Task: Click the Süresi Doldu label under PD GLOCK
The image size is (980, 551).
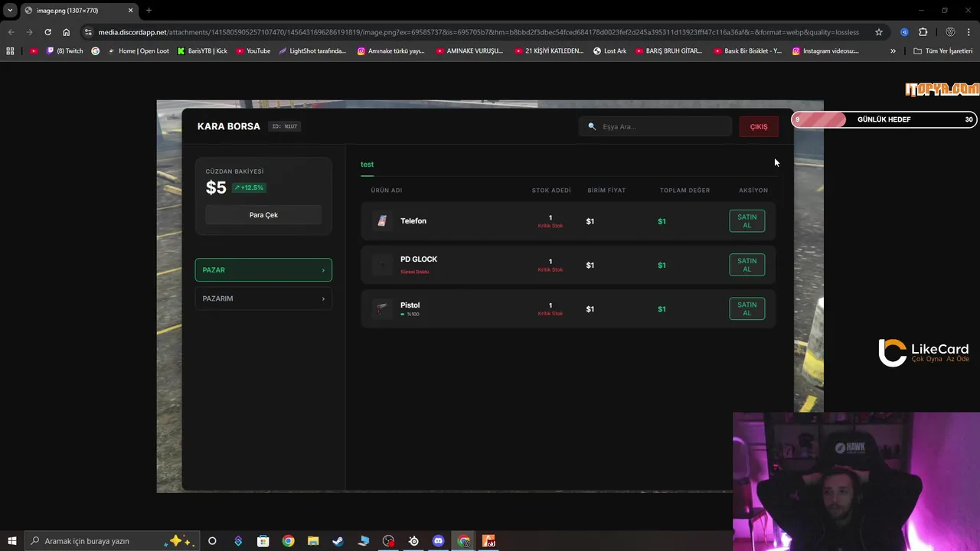Action: click(415, 272)
